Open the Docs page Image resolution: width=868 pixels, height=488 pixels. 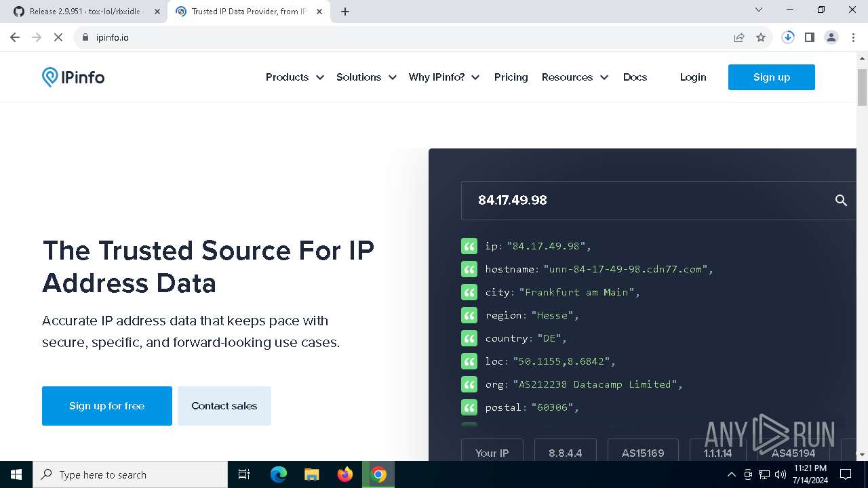pos(635,77)
